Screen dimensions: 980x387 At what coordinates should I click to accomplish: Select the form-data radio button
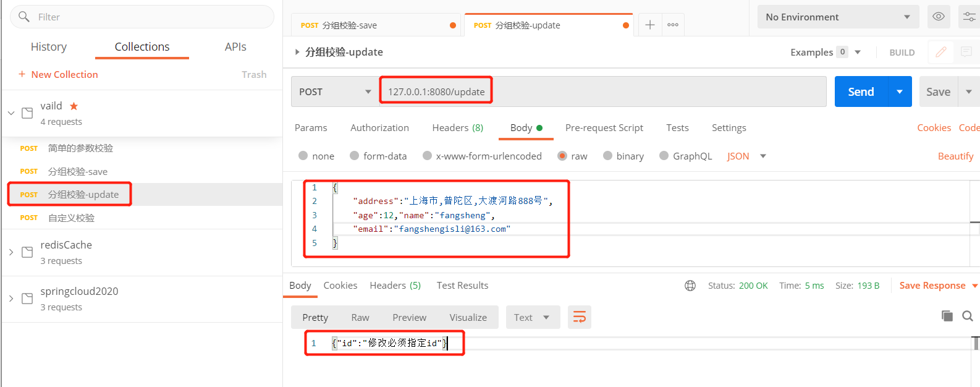[354, 156]
